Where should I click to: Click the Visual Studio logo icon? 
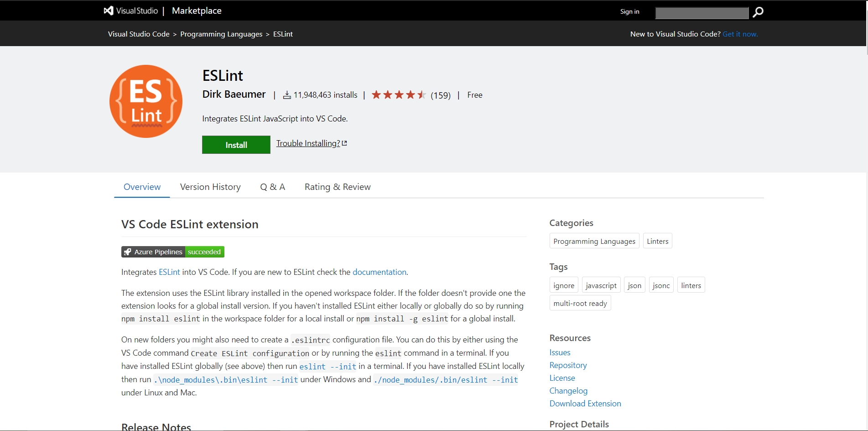(x=109, y=11)
